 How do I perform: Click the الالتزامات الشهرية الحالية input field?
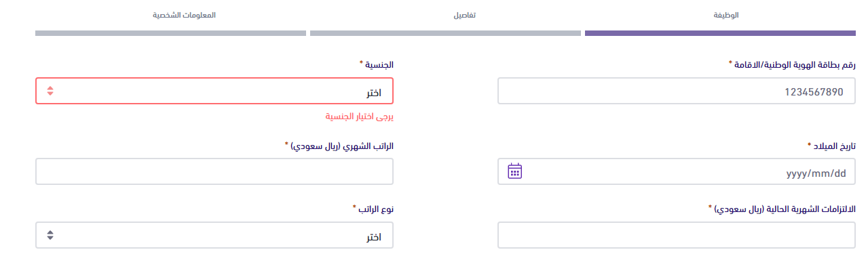(676, 236)
